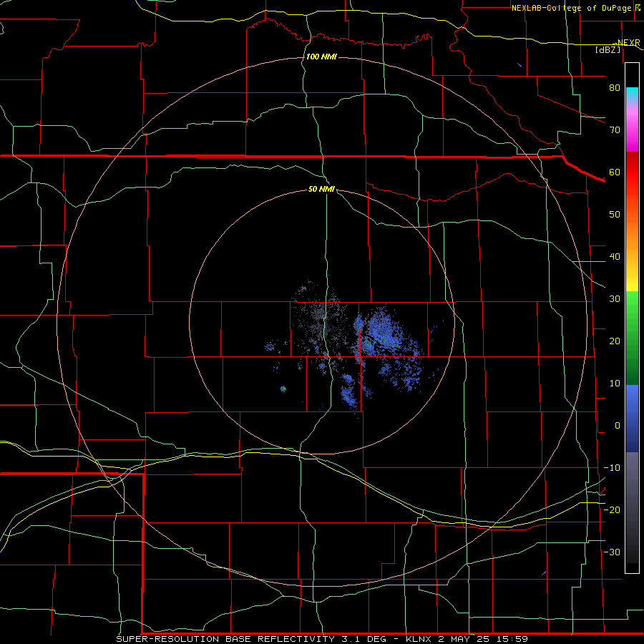Click the 30 value on the dBZ scale
Image resolution: width=644 pixels, height=644 pixels.
point(615,299)
